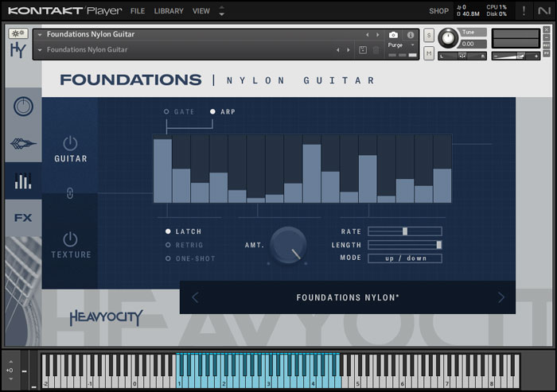
Task: Go to previous instrument with top-row left arrow
Action: click(368, 35)
